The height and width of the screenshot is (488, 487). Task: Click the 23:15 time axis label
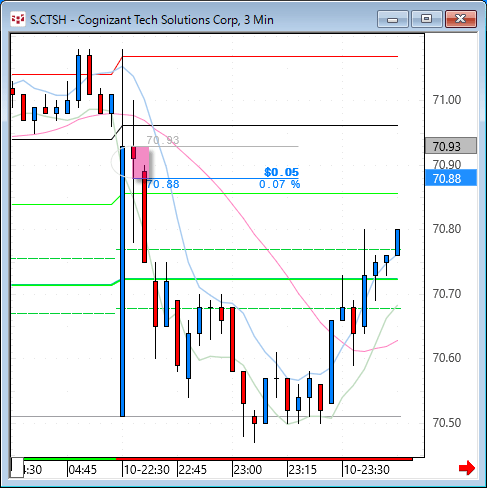pos(303,470)
